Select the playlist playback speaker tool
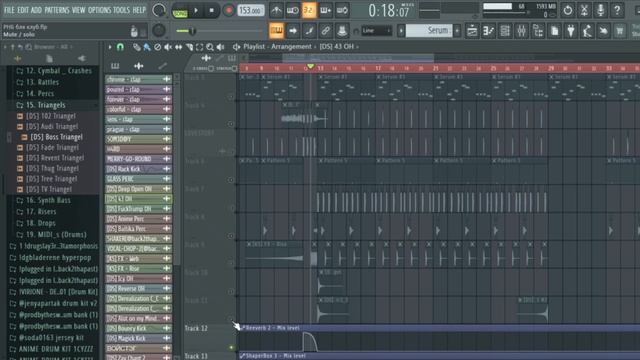 pos(220,47)
